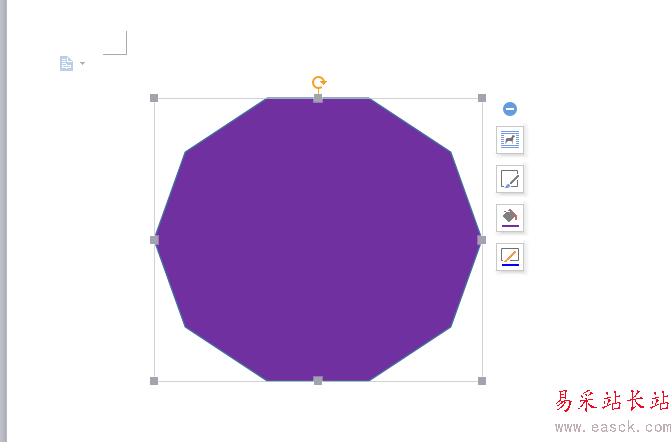672x442 pixels.
Task: Collapse the quick toolbar with blue minus button
Action: coord(510,109)
